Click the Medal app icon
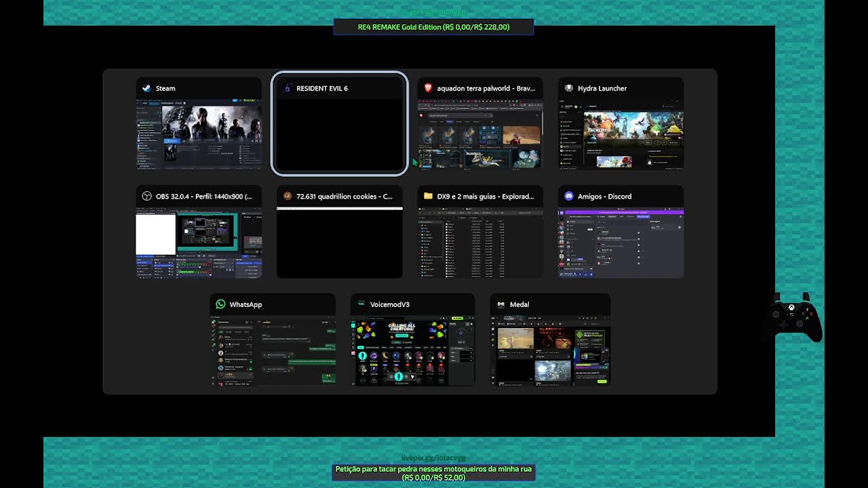This screenshot has height=488, width=868. tap(501, 304)
